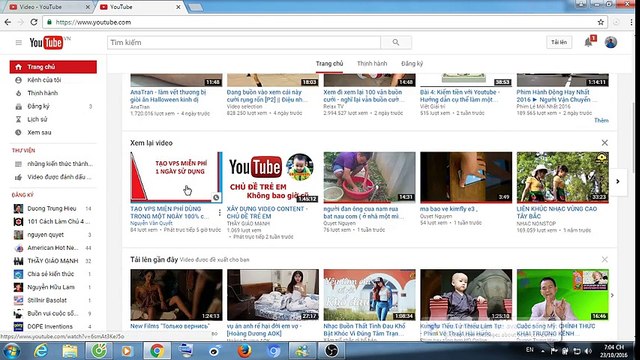This screenshot has width=640, height=360.
Task: Show next videos in Xem lại video row
Action: [618, 181]
